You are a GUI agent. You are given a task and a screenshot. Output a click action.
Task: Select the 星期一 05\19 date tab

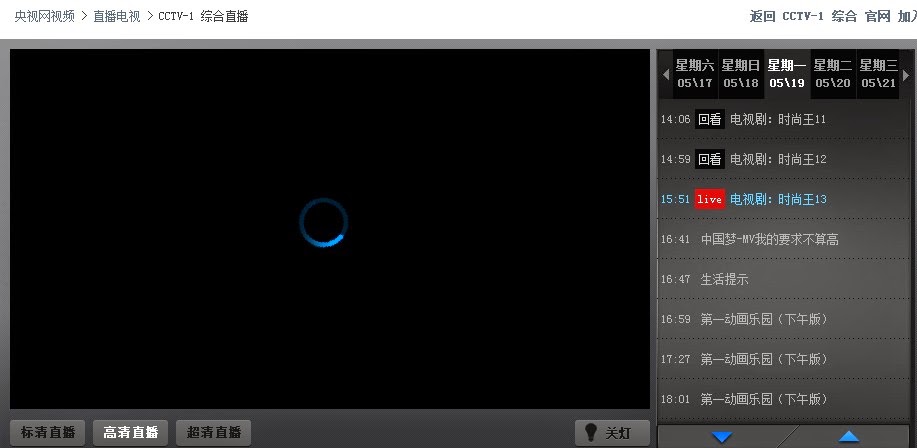787,74
